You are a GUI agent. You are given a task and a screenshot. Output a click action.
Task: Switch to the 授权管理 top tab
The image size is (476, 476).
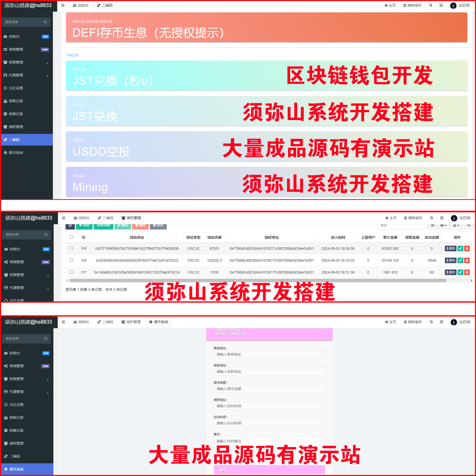click(x=131, y=218)
